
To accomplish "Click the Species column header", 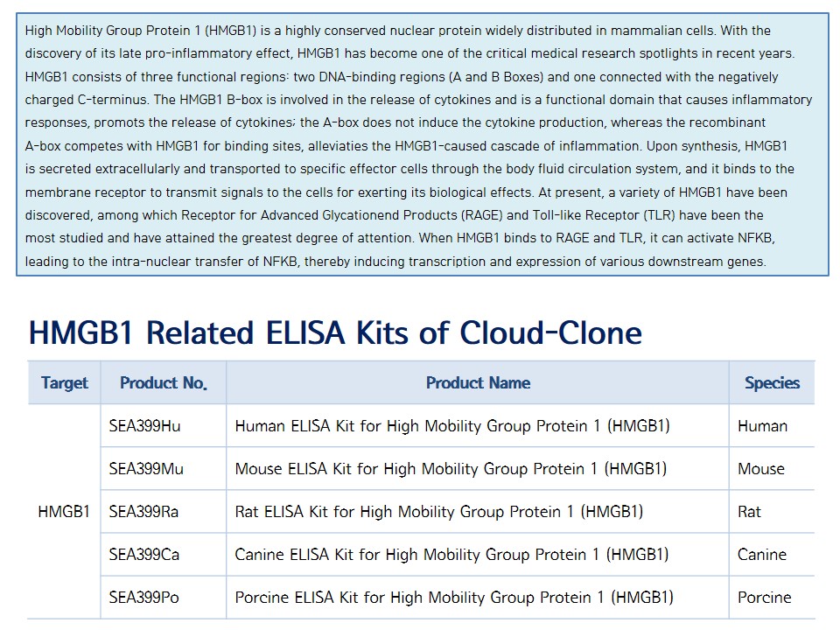I will pos(772,382).
